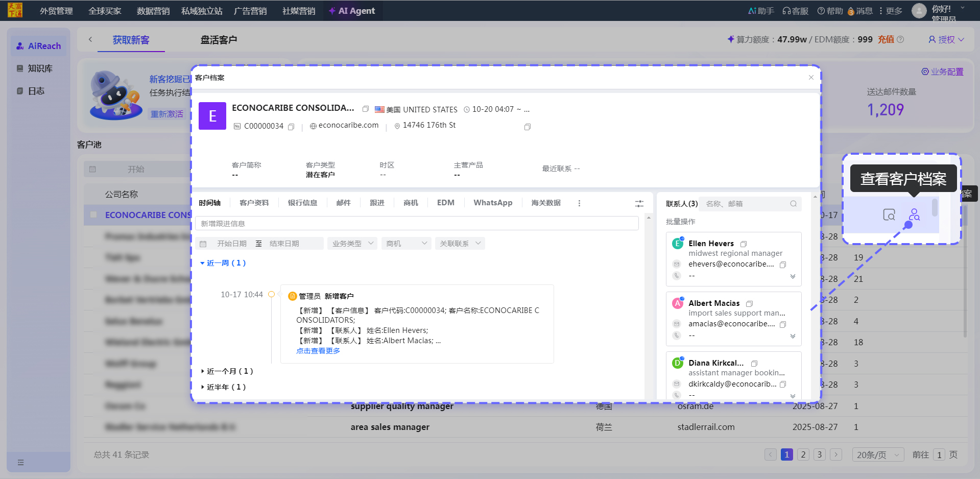Viewport: 980px width, 479px height.
Task: Click the contact search magnifier icon
Action: [x=793, y=204]
